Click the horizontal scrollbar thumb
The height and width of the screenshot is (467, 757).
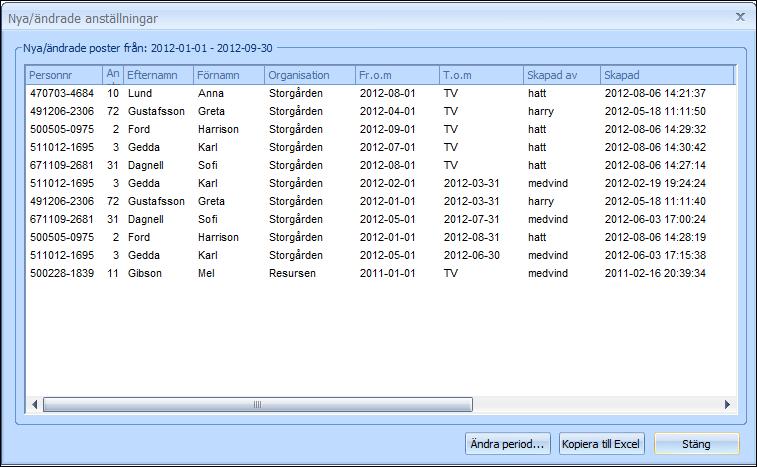[257, 405]
